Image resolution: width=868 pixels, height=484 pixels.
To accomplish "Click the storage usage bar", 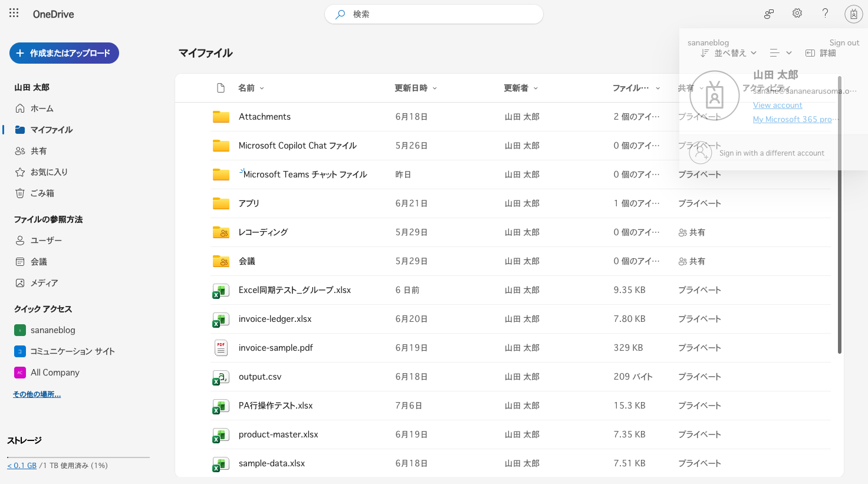I will click(x=78, y=457).
